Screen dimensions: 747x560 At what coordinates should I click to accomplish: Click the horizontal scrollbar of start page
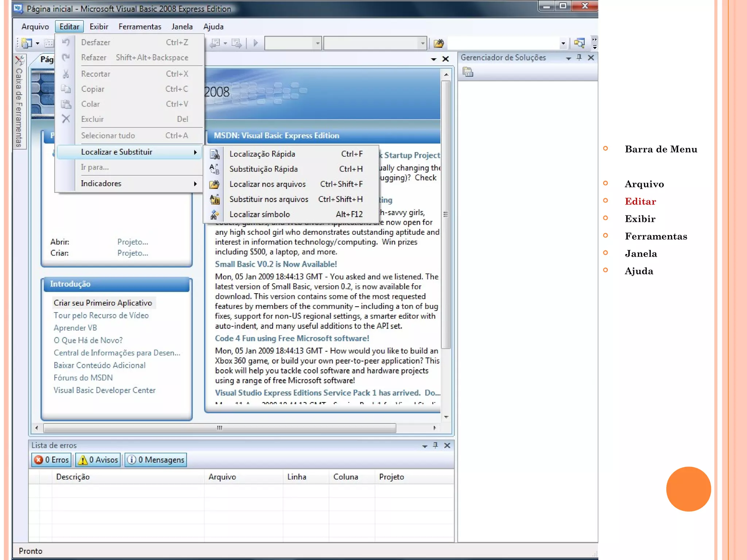click(219, 428)
